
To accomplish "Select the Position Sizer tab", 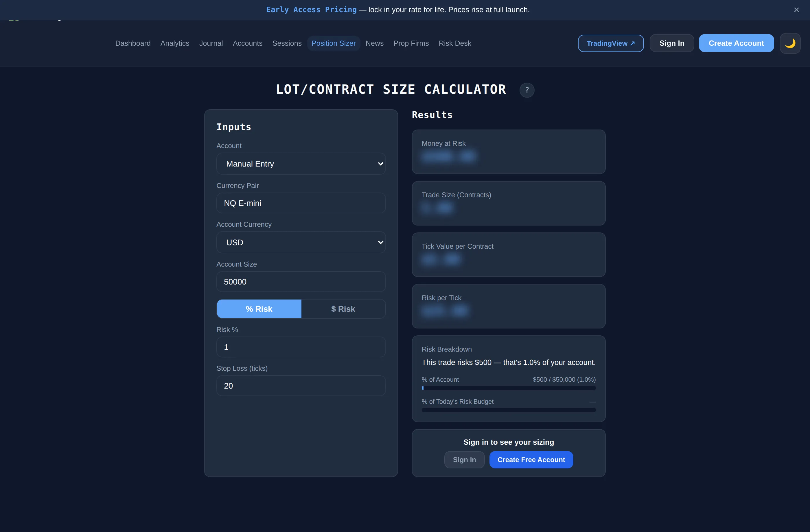I will pos(334,43).
